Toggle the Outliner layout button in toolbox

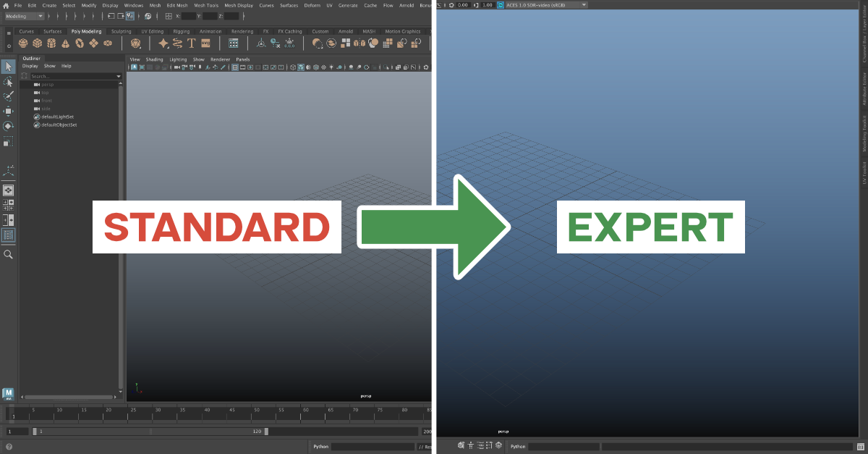point(9,235)
